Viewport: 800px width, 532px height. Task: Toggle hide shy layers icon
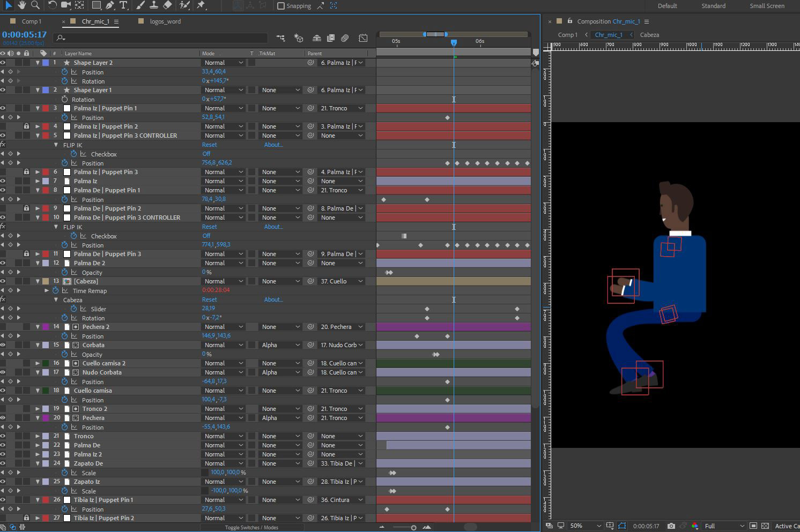tap(317, 38)
